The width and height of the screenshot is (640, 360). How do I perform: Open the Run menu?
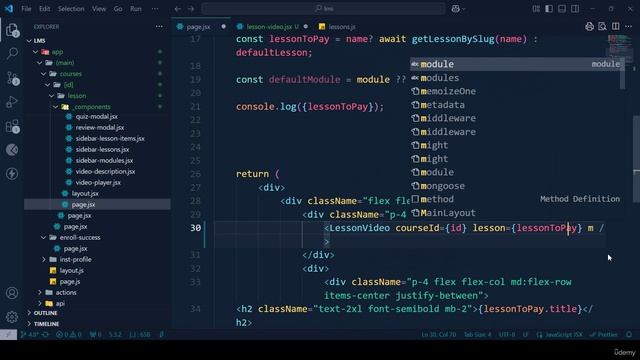[x=136, y=9]
